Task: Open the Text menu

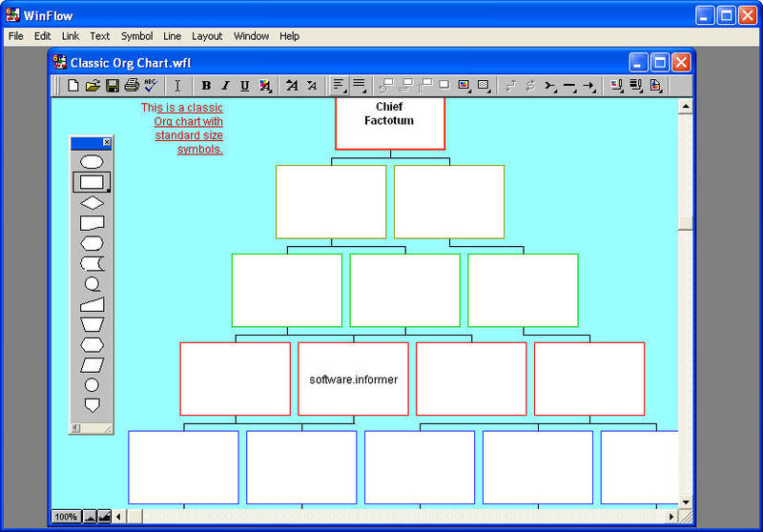Action: tap(100, 36)
